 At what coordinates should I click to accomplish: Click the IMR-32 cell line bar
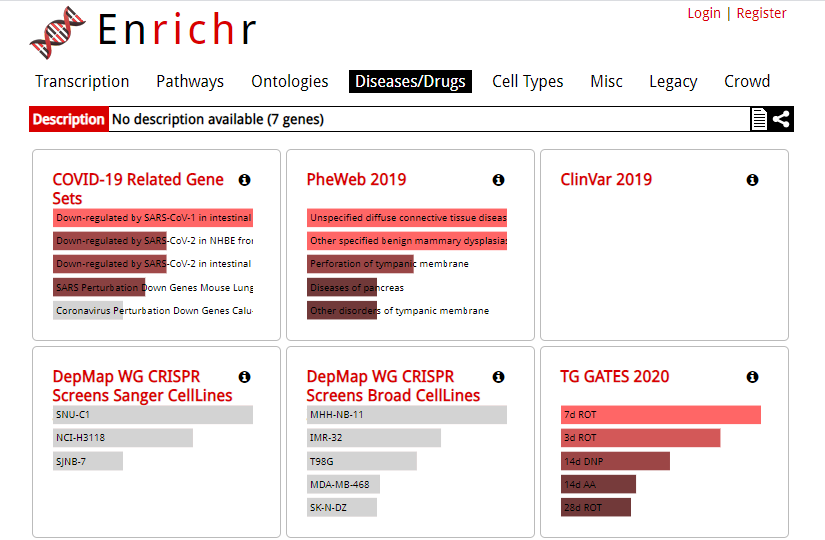[374, 438]
